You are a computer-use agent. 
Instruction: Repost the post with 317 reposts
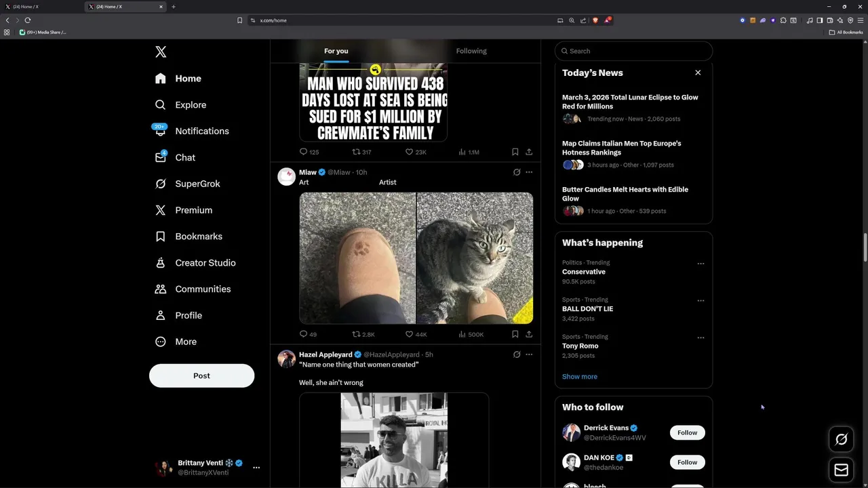[x=356, y=152]
